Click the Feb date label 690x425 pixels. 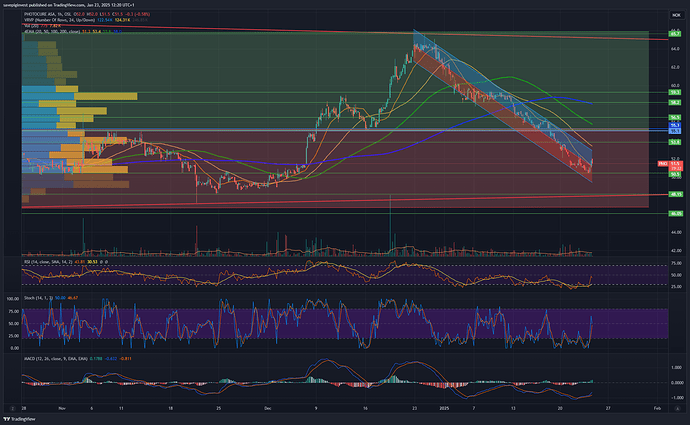(657, 408)
